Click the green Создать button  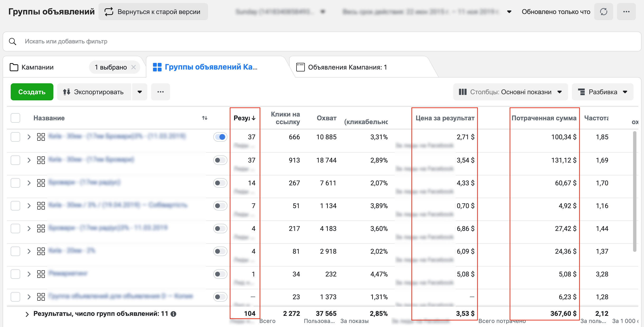click(x=32, y=92)
